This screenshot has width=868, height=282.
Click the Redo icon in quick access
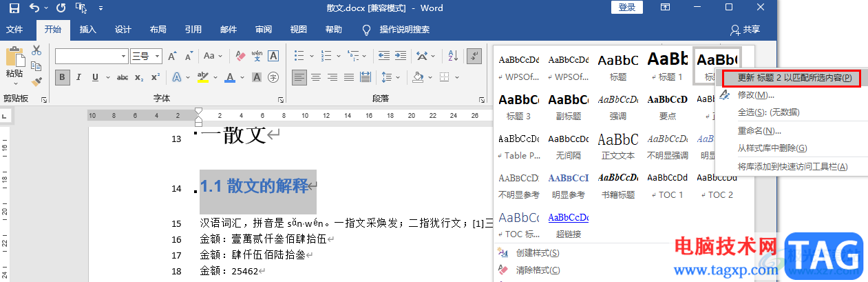(x=61, y=8)
